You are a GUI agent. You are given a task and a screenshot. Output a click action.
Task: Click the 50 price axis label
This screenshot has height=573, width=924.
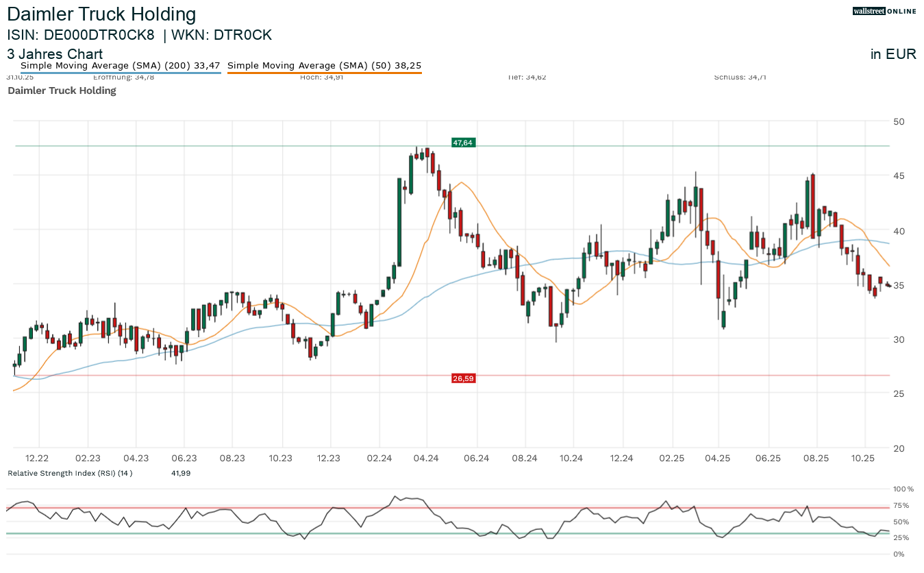point(899,121)
